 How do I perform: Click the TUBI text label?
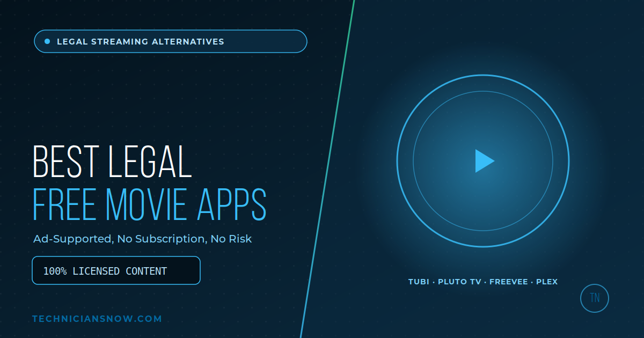(419, 282)
